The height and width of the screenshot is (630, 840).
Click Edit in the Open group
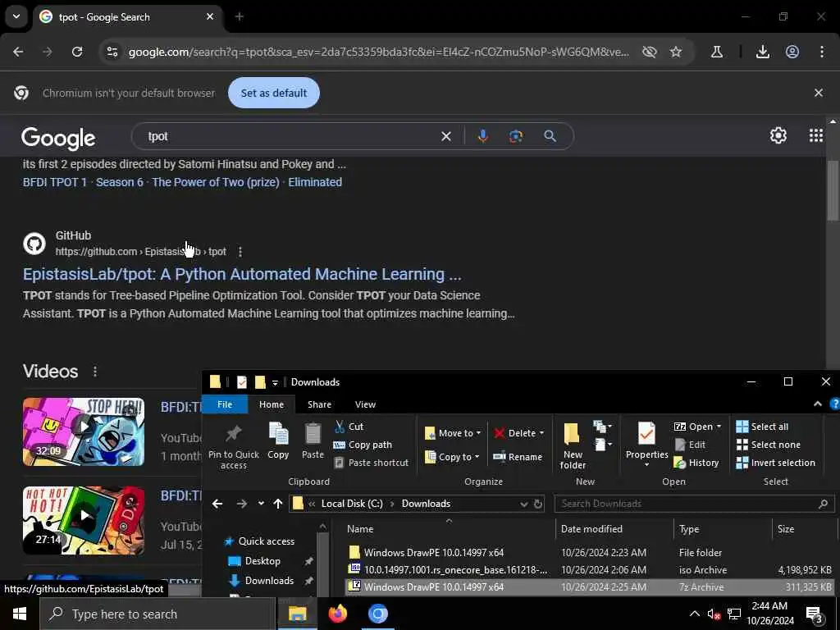pos(690,445)
